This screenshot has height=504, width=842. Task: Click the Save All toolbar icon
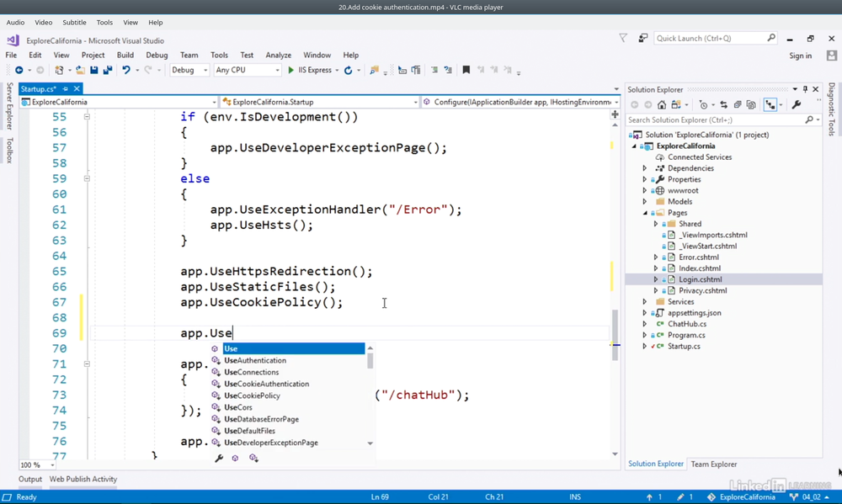(x=108, y=71)
